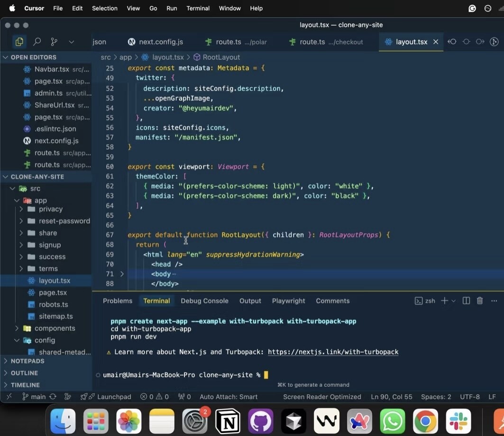The width and height of the screenshot is (504, 436).
Task: Kill terminal with the trash icon
Action: pyautogui.click(x=479, y=301)
